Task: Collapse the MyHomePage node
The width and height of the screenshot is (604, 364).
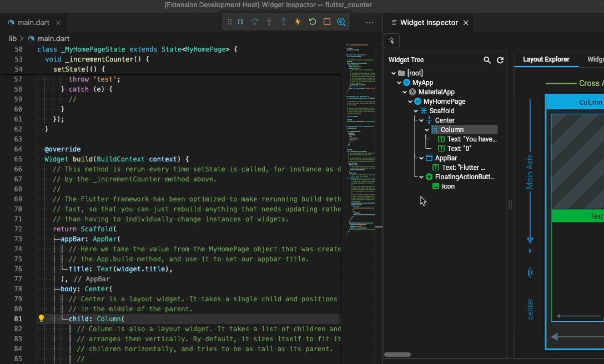Action: [410, 102]
